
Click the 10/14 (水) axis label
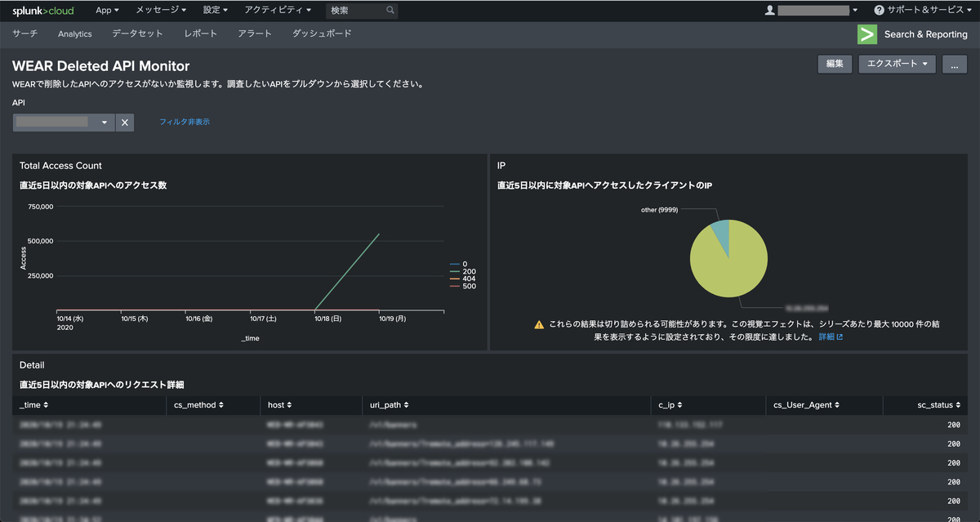click(x=69, y=319)
